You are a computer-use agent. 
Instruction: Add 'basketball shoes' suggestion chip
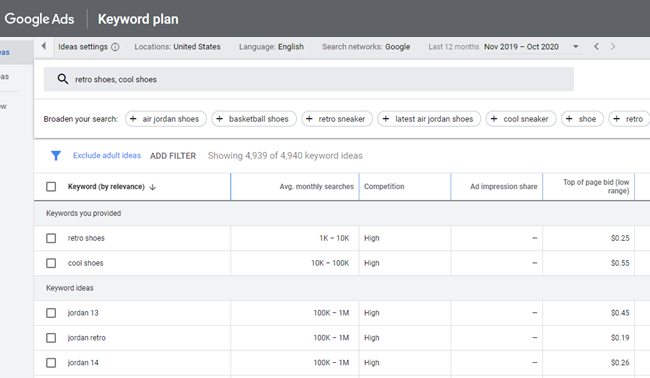click(x=254, y=119)
